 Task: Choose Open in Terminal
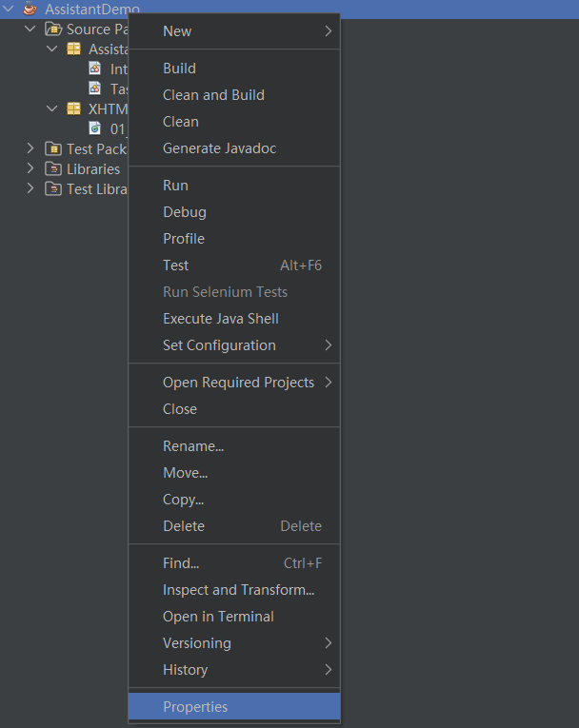[218, 617]
